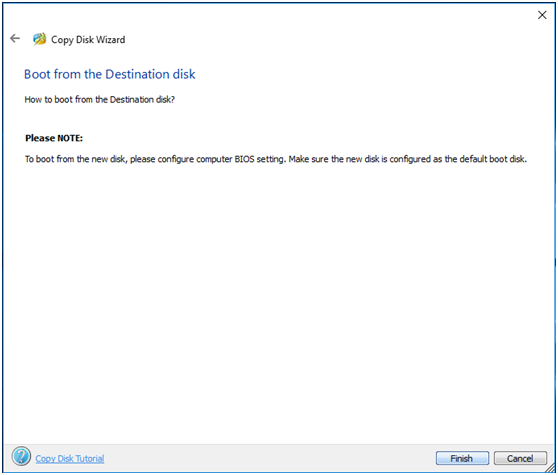Cancel the Copy Disk Wizard
The width and height of the screenshot is (558, 475).
tap(520, 458)
